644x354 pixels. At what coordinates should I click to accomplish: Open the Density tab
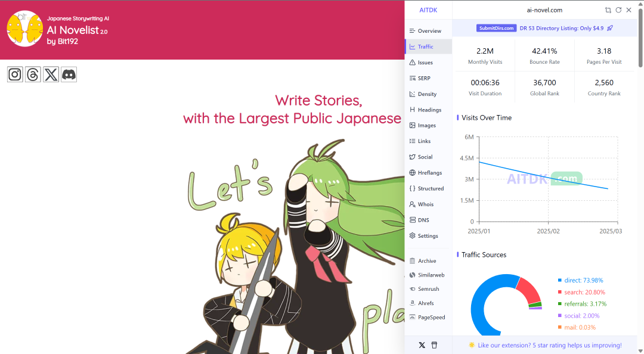(x=428, y=94)
